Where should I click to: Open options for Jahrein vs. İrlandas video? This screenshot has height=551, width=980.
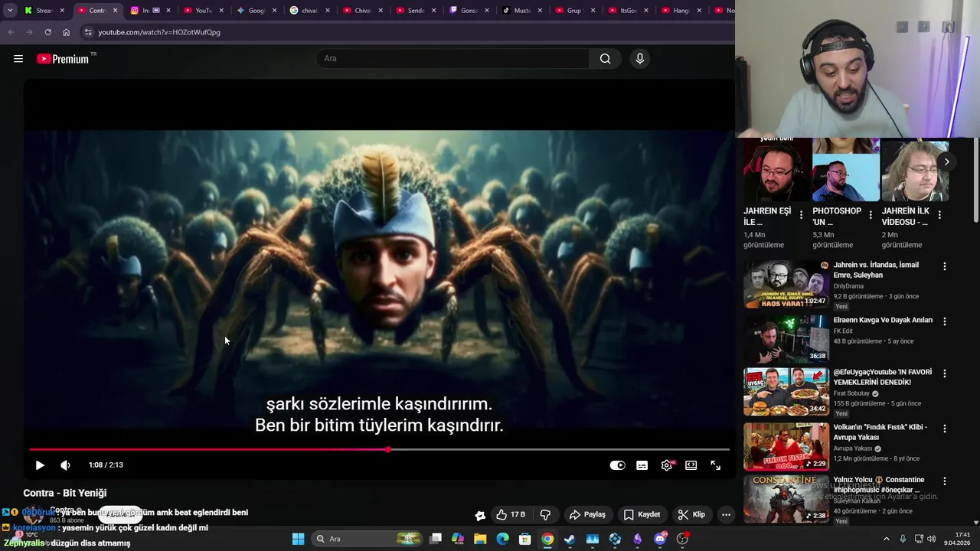[x=944, y=266]
